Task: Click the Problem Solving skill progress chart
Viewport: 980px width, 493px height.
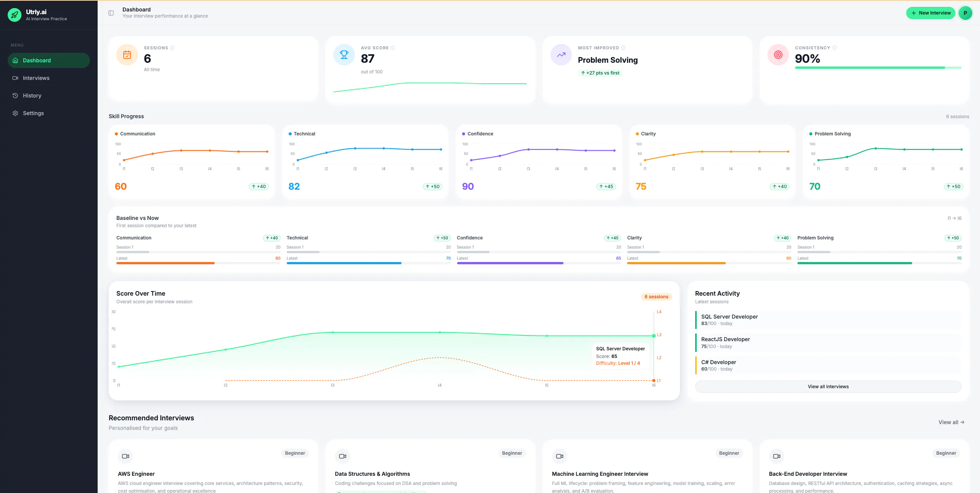Action: pyautogui.click(x=886, y=156)
